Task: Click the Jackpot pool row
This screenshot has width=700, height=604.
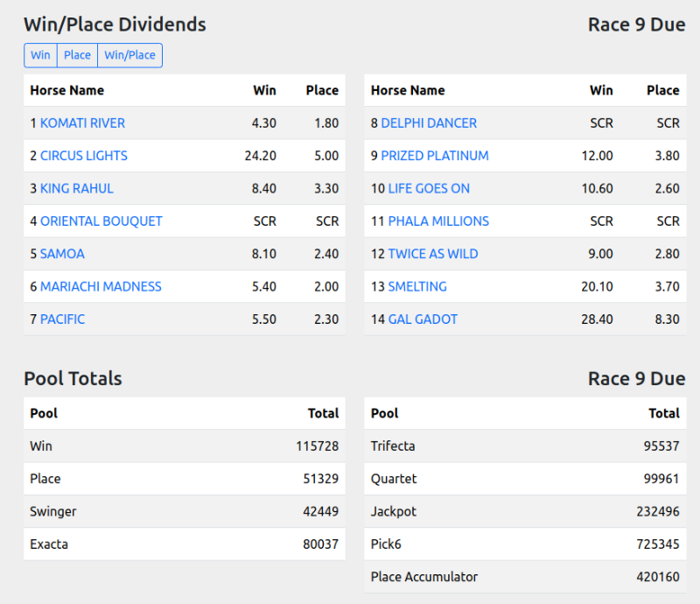Action: (x=525, y=511)
